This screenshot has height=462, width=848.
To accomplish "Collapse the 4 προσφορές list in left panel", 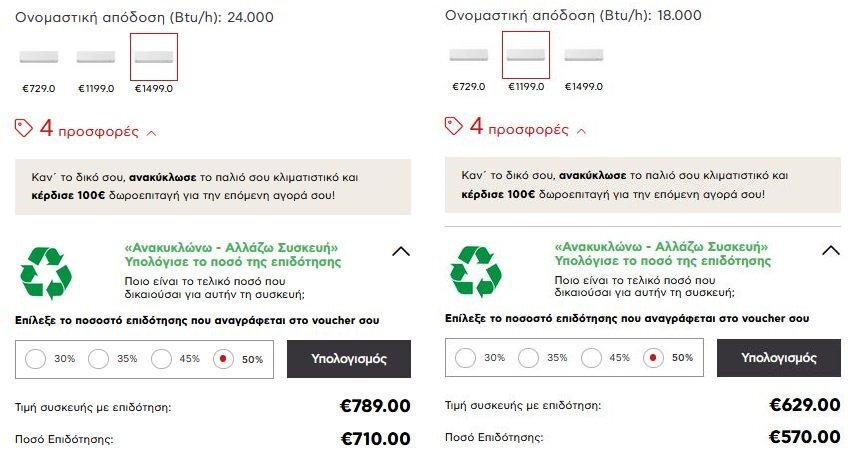I will pyautogui.click(x=151, y=133).
